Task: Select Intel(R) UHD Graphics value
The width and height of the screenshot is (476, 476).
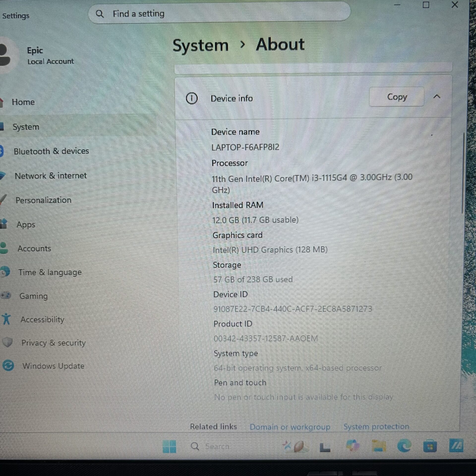Action: [270, 250]
